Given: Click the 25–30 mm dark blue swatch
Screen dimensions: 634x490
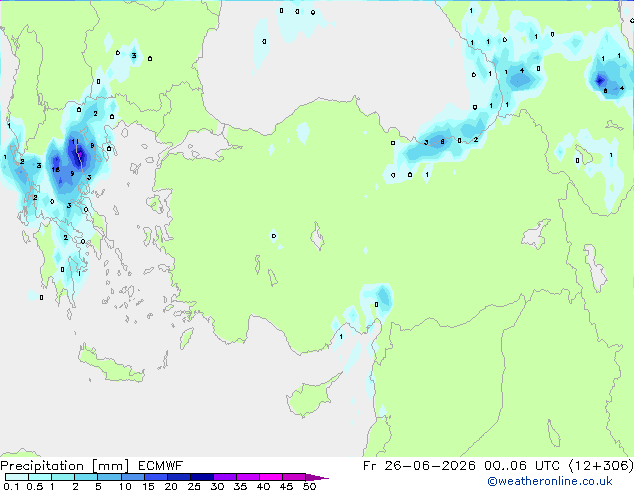Looking at the screenshot, I should point(202,477).
